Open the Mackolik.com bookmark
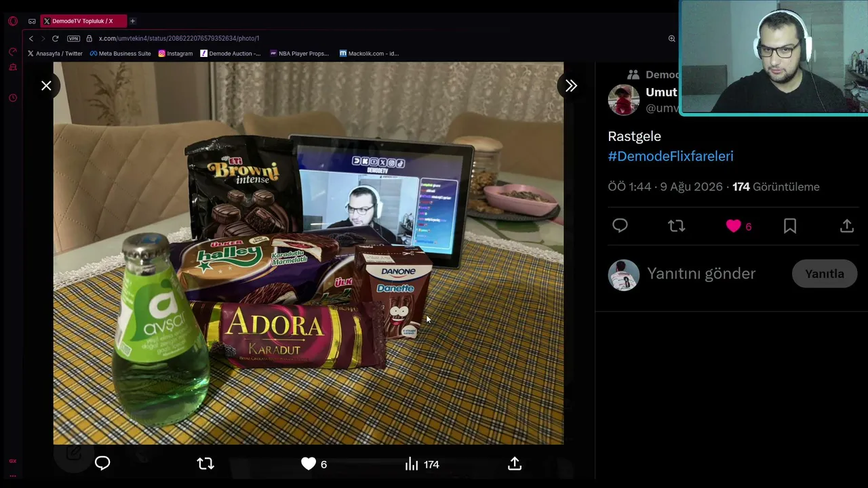The height and width of the screenshot is (488, 868). click(370, 54)
